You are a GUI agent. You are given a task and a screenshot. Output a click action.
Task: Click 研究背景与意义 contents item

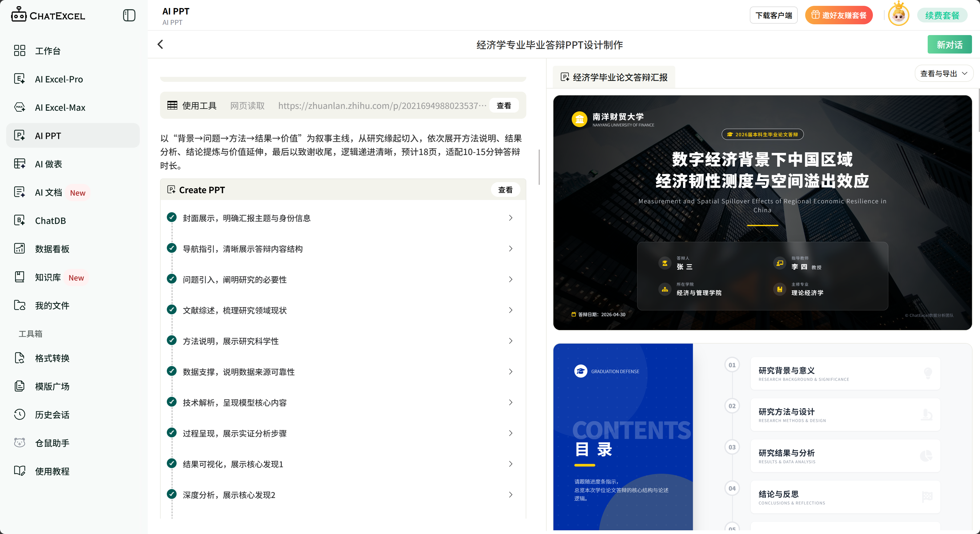pos(845,373)
